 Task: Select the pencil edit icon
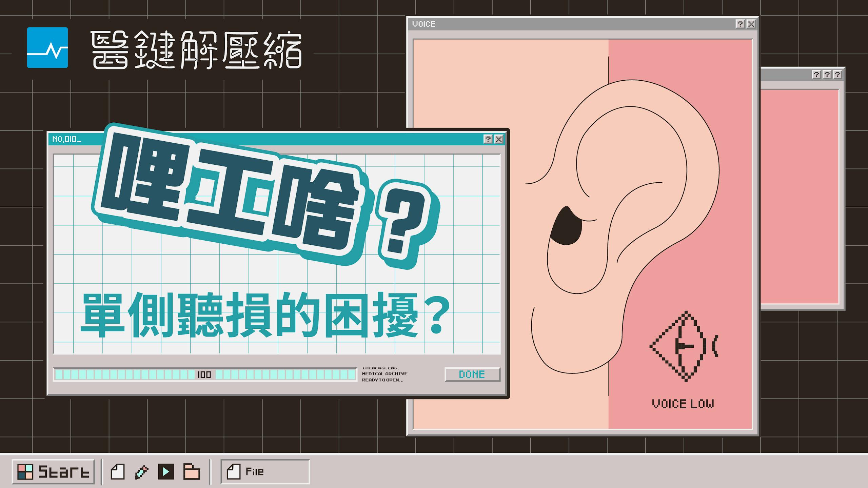tap(141, 472)
